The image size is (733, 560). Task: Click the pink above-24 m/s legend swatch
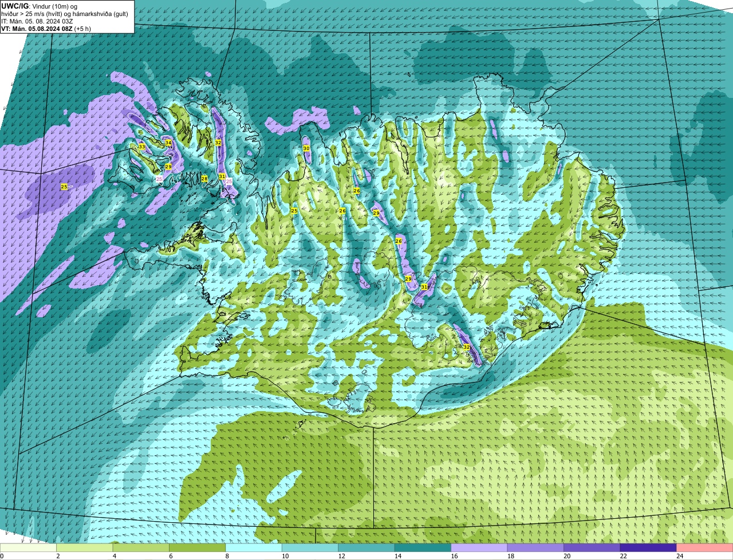coord(705,548)
